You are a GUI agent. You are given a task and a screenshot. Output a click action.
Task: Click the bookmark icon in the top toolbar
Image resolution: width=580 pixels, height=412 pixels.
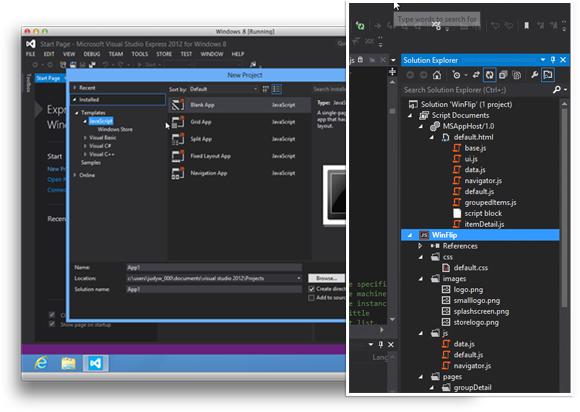coord(526,25)
